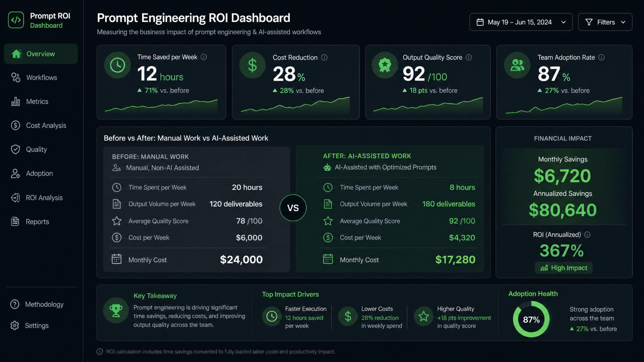Click the 18 pts vs. before indicator
Screen dimensions: 644x362
430,90
